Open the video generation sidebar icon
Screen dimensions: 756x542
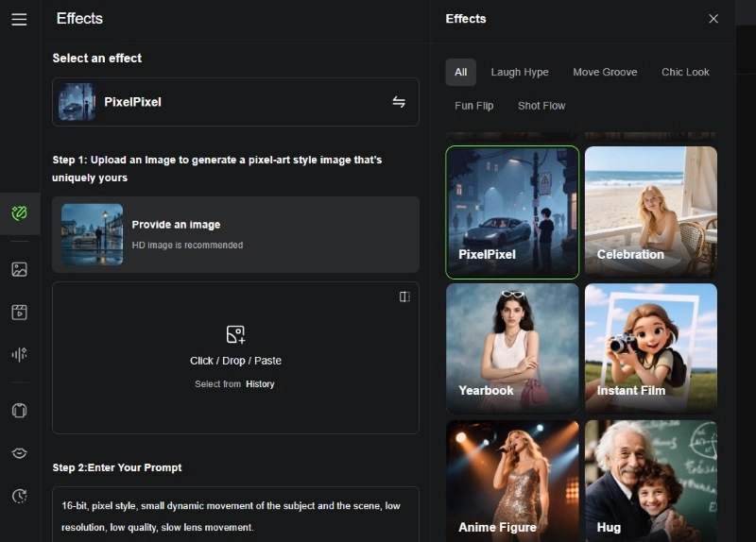[x=19, y=313]
